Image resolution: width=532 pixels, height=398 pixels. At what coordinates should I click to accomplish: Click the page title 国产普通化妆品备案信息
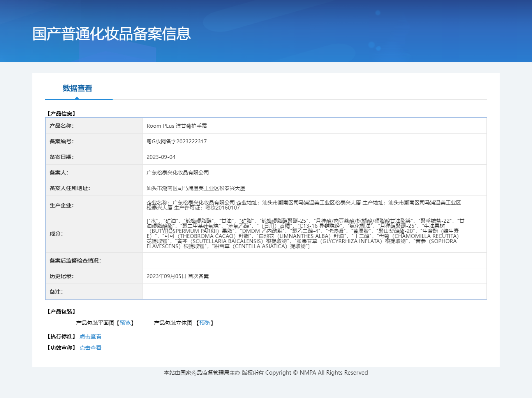point(111,34)
